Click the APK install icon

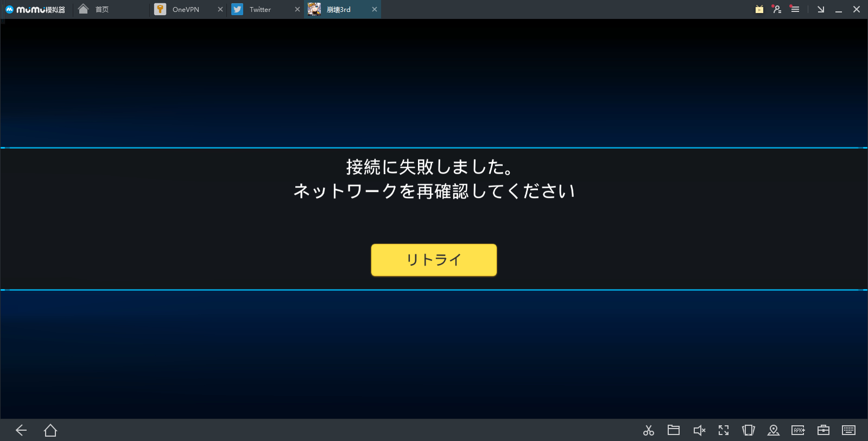pos(799,430)
